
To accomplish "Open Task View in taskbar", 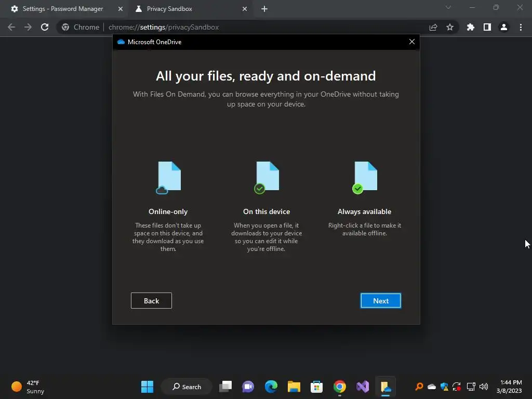I will (x=225, y=387).
